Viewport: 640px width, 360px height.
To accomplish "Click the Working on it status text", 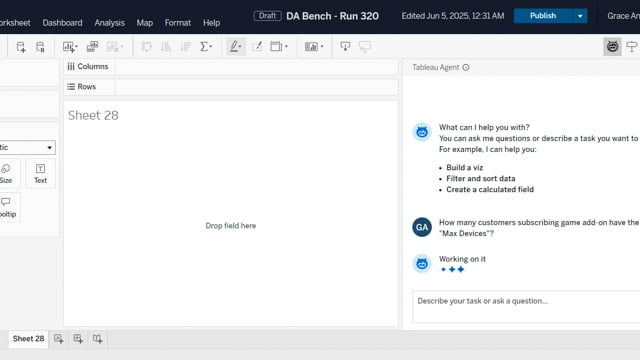I will [x=462, y=259].
